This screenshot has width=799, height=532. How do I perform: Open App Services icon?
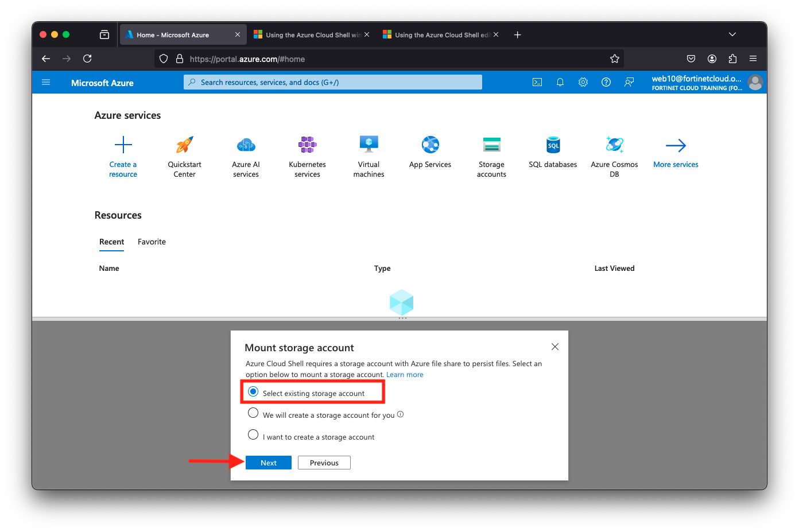(x=430, y=145)
